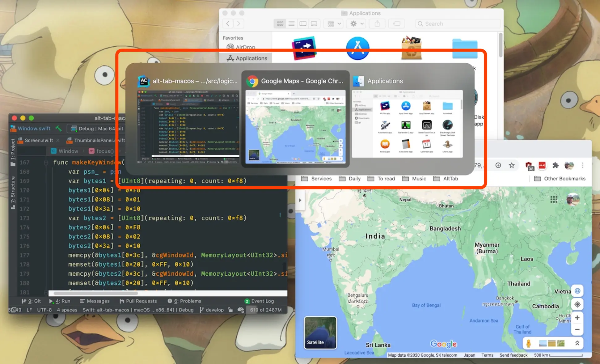Image resolution: width=600 pixels, height=364 pixels.
Task: Click LF line separator in status bar
Action: point(29,310)
